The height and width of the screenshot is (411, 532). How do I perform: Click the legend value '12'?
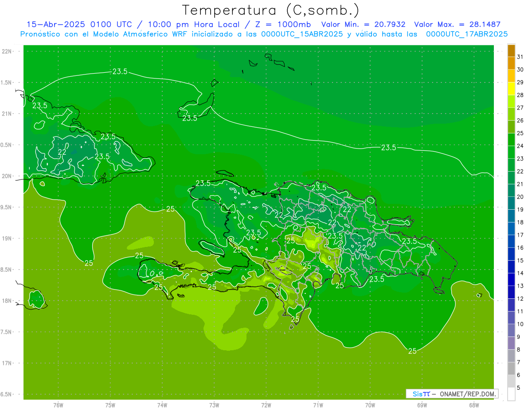[520, 299]
